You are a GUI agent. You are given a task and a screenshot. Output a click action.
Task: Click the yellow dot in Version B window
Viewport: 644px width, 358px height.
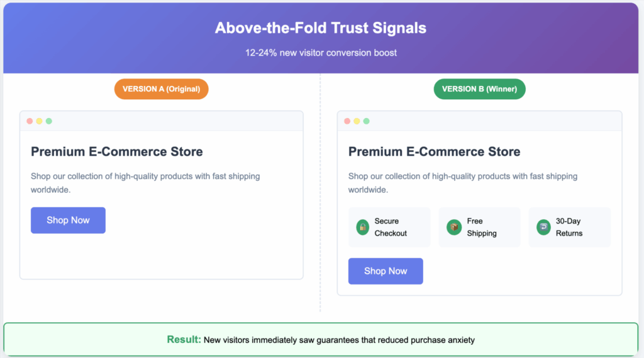pos(357,121)
